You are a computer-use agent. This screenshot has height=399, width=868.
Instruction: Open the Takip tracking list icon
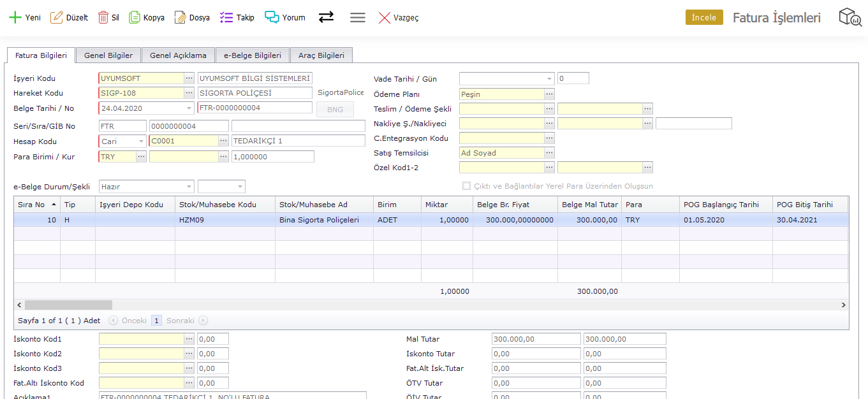click(226, 17)
